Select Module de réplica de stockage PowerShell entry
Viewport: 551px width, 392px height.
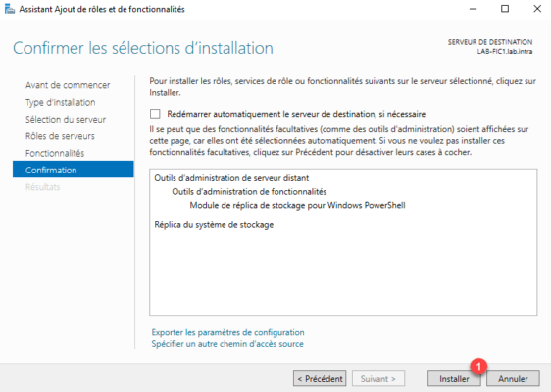(297, 205)
